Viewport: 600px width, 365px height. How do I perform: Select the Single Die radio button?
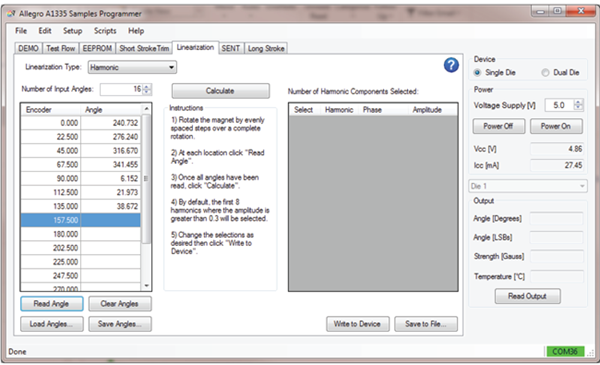pyautogui.click(x=477, y=72)
